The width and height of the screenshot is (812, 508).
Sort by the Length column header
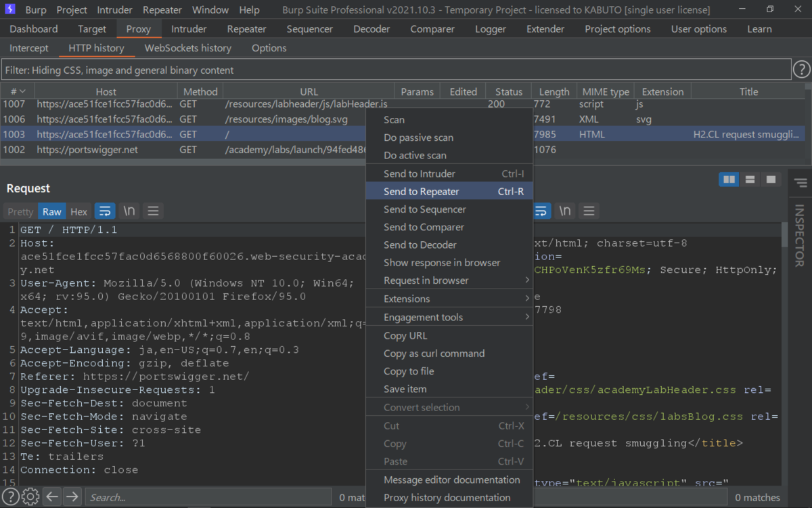pos(554,91)
